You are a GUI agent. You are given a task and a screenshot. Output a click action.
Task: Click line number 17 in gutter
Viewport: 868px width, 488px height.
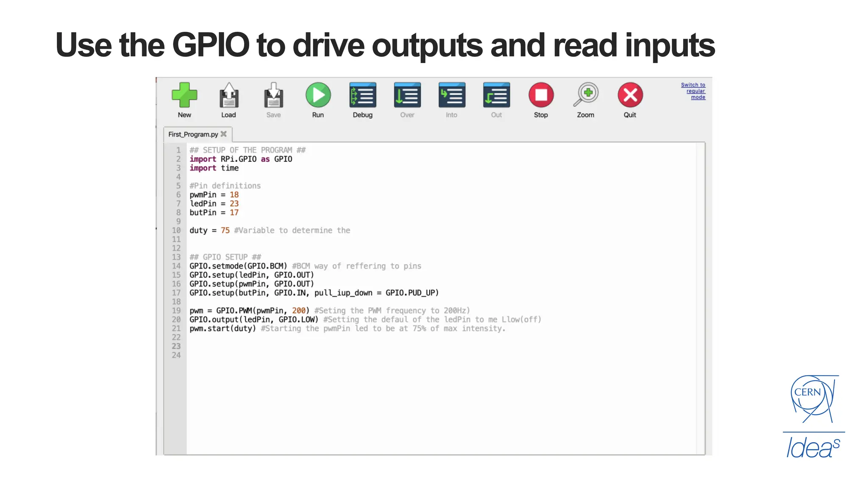176,293
